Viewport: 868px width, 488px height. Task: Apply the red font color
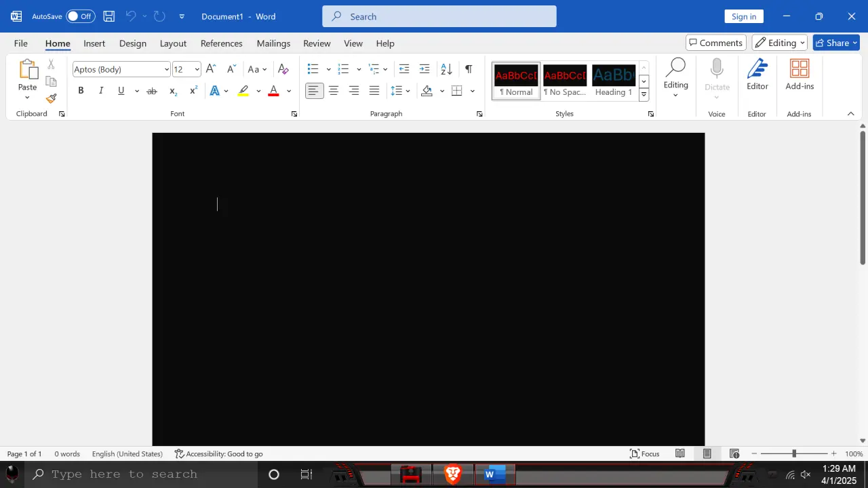pos(274,91)
